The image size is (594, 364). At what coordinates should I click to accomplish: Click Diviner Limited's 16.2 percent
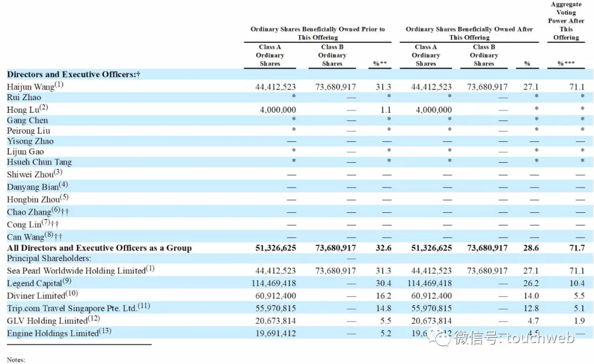coord(383,296)
